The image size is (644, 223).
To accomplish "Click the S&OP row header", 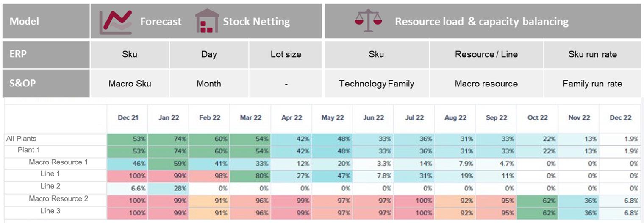I will (46, 84).
